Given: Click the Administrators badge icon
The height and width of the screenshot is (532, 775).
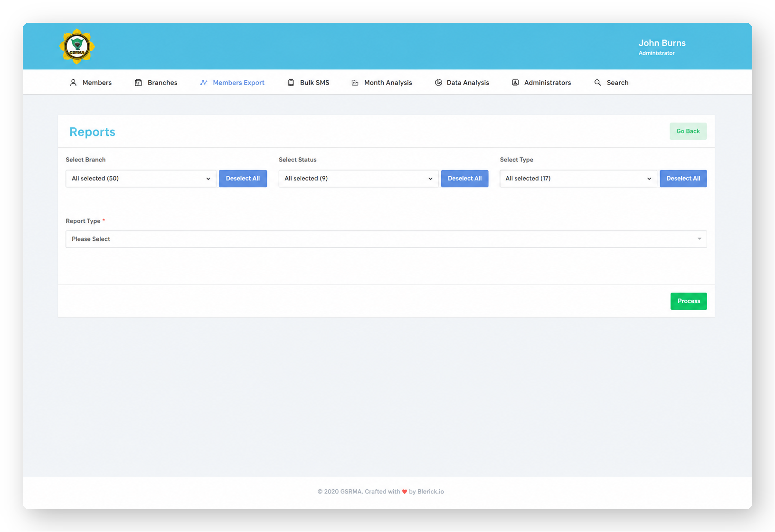Looking at the screenshot, I should (x=515, y=83).
